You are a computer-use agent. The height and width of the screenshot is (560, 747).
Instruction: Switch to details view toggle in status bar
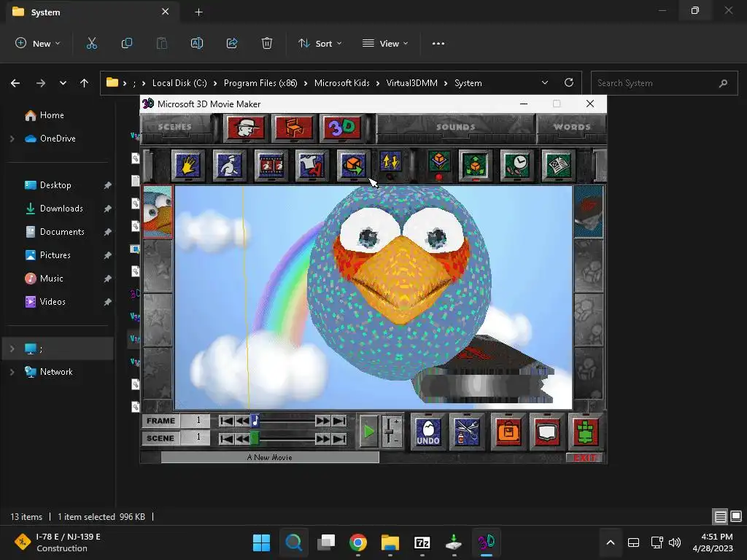(720, 516)
